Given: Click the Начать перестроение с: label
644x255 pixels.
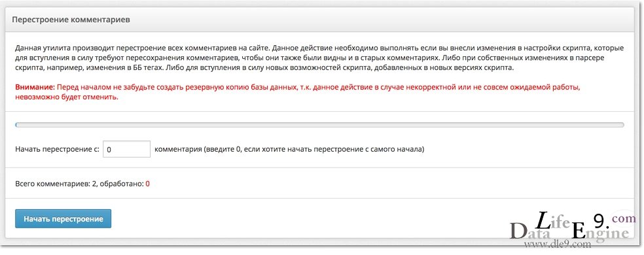Looking at the screenshot, I should point(57,150).
